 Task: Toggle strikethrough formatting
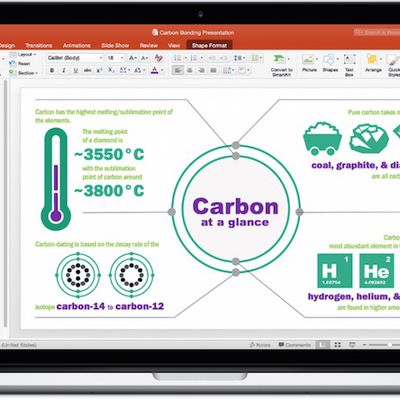[87, 70]
